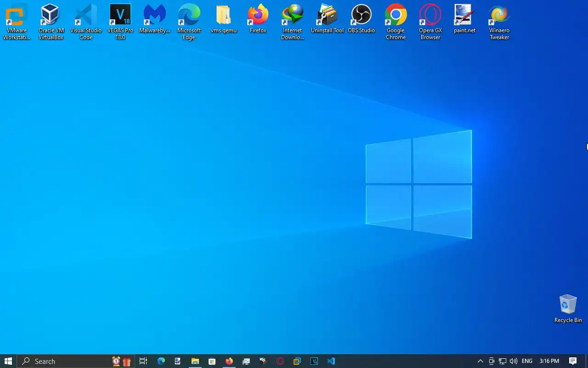Select the Oracle VM VirtualBox shortcut
588x368 pixels.
click(x=51, y=22)
